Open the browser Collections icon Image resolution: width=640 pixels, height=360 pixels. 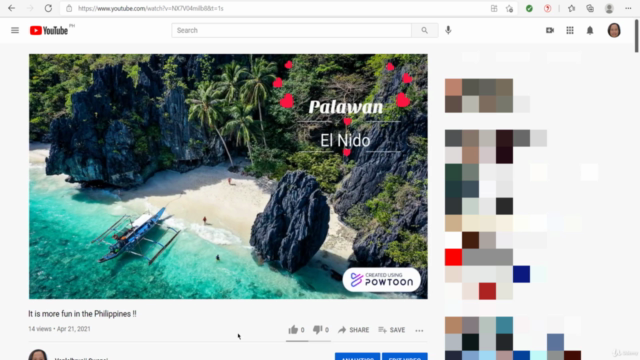pyautogui.click(x=590, y=8)
